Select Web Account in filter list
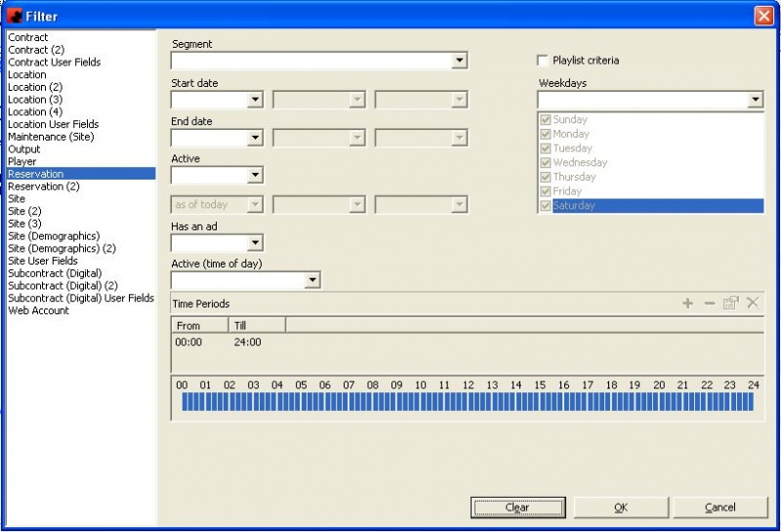 click(x=39, y=310)
